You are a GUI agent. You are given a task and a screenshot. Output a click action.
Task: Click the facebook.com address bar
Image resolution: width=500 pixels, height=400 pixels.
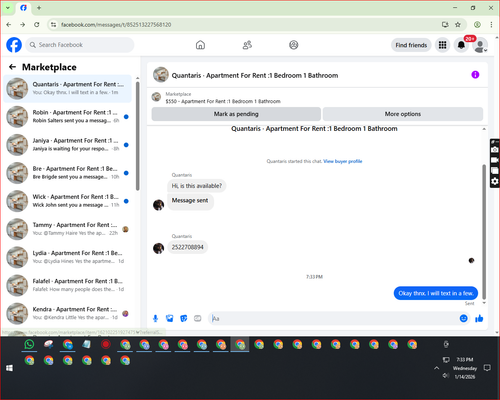[x=247, y=25]
